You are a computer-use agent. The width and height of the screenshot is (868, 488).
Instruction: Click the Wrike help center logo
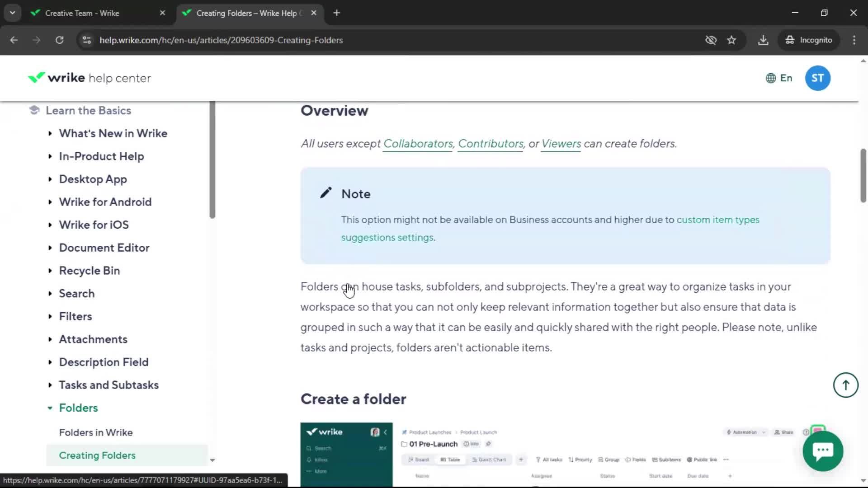89,78
